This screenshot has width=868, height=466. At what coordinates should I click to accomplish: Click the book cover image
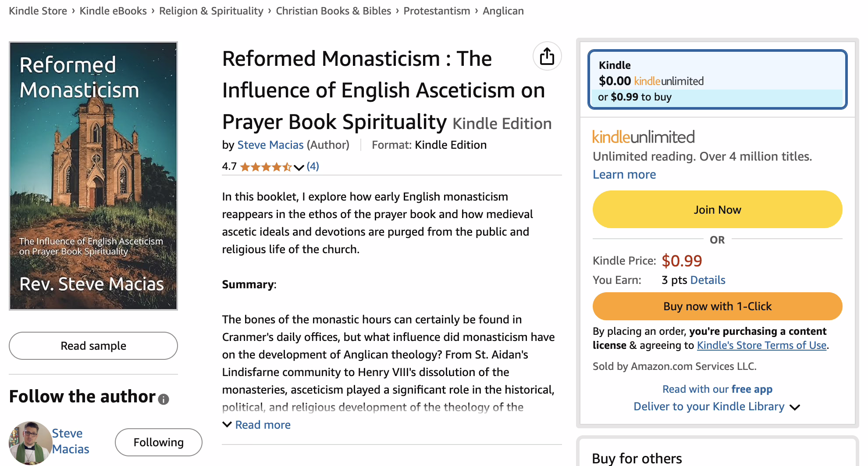[93, 176]
